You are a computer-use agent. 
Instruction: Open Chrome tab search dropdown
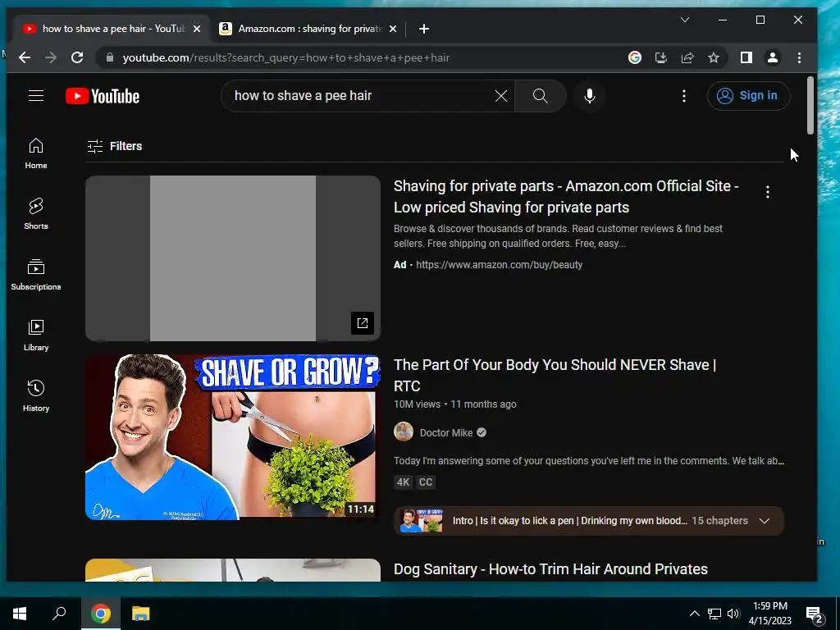pyautogui.click(x=685, y=20)
